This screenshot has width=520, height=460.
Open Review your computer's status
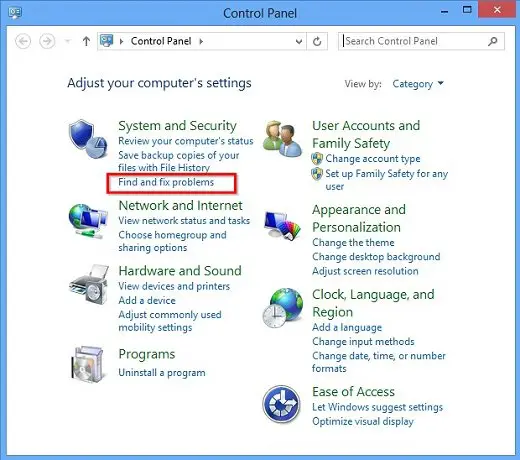(x=186, y=141)
